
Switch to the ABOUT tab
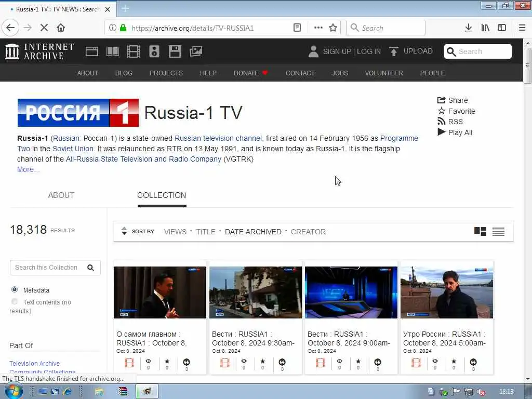(x=61, y=195)
